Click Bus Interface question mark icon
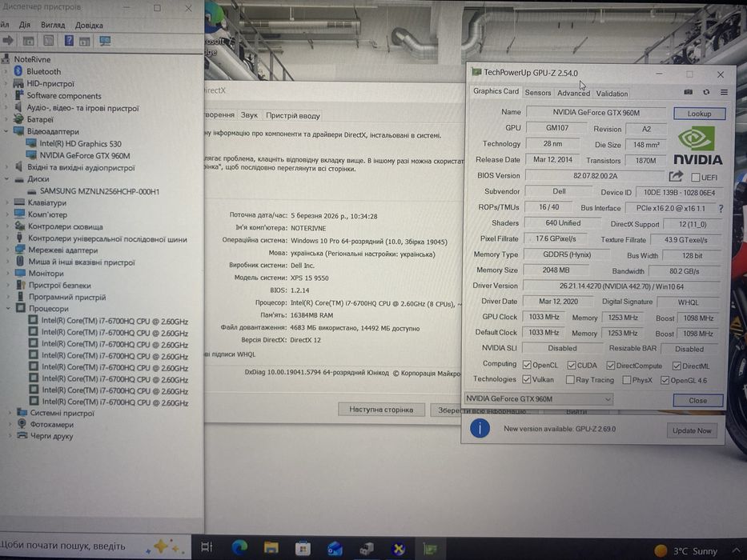747x560 pixels. tap(721, 209)
